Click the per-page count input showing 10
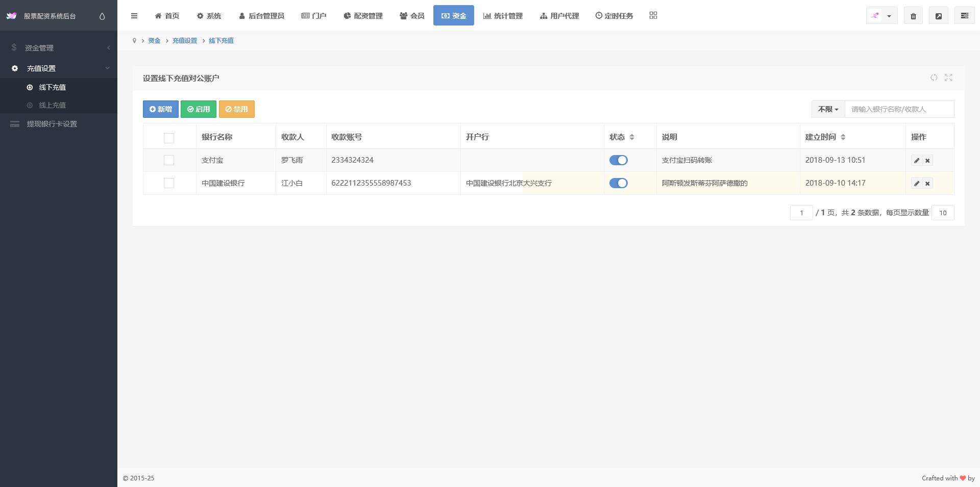The height and width of the screenshot is (487, 980). coord(943,213)
